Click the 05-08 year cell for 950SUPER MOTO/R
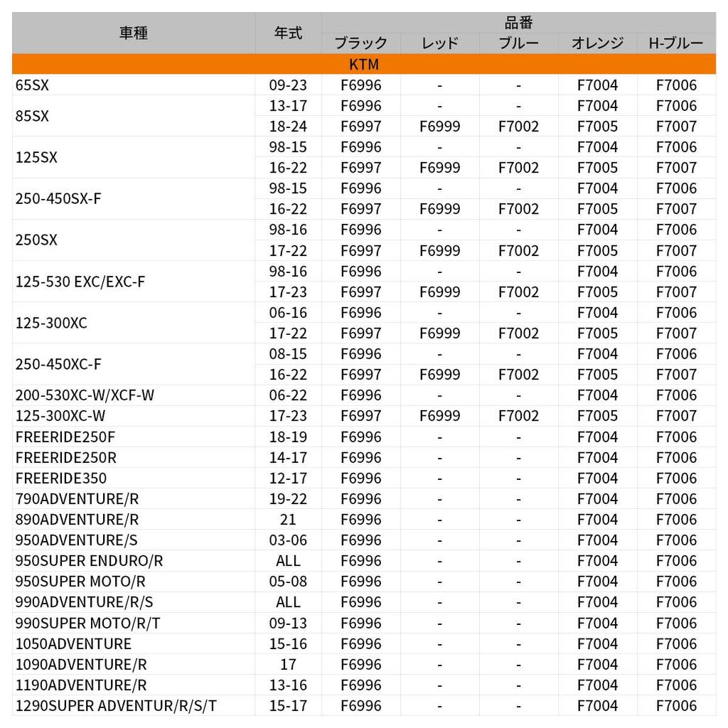728x728 pixels. [288, 581]
